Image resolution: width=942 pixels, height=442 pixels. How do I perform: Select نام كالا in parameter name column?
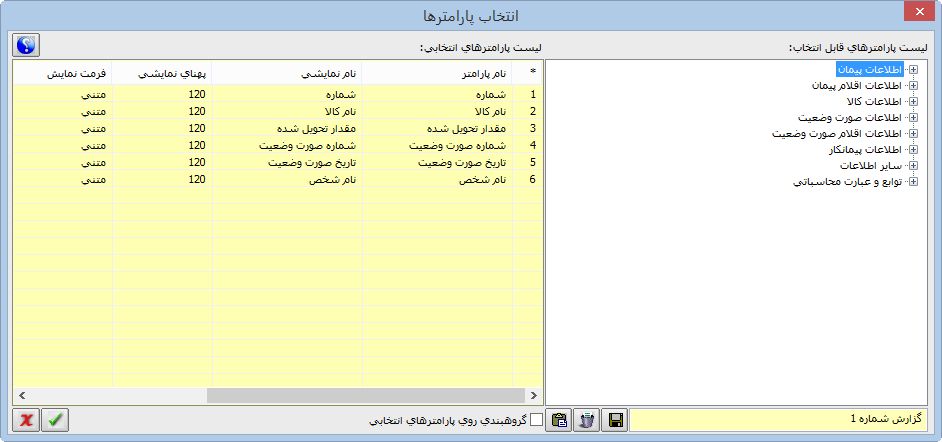(437, 111)
